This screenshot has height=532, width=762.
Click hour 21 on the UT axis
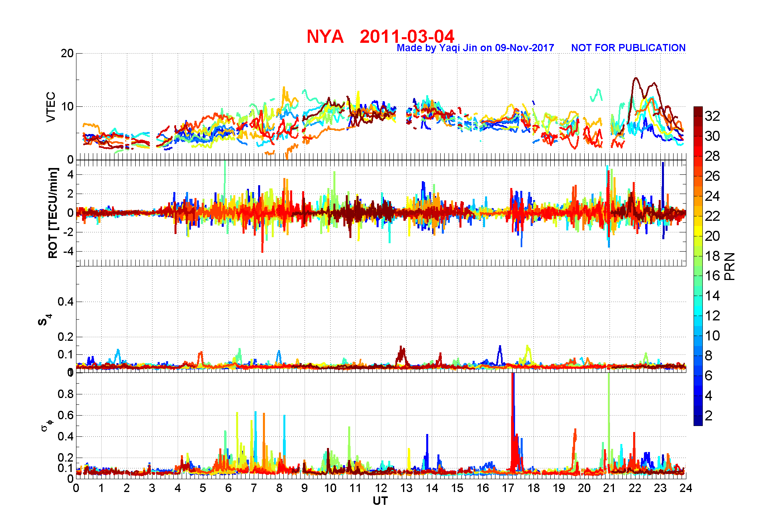[610, 488]
